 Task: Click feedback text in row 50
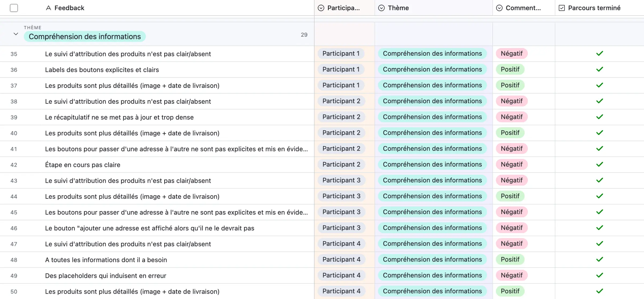(x=132, y=291)
